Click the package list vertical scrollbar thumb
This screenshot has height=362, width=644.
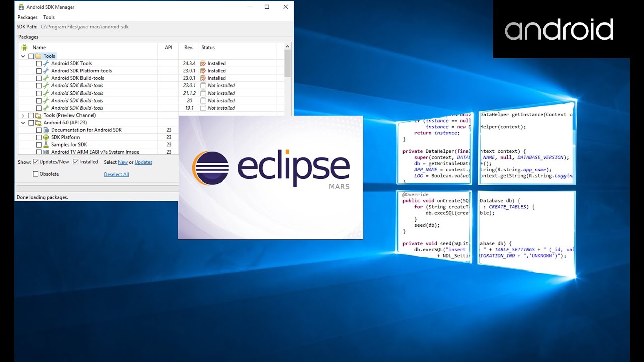click(x=288, y=63)
